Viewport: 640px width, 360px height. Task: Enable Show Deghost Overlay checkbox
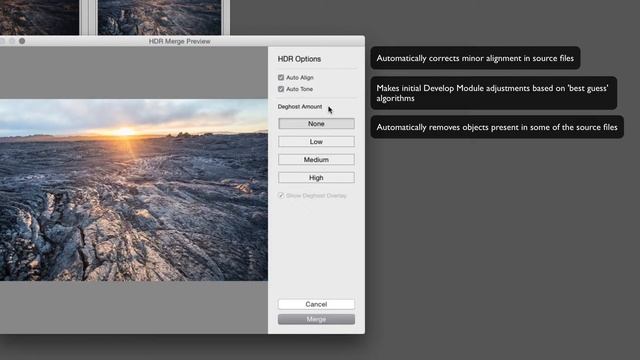pos(281,196)
